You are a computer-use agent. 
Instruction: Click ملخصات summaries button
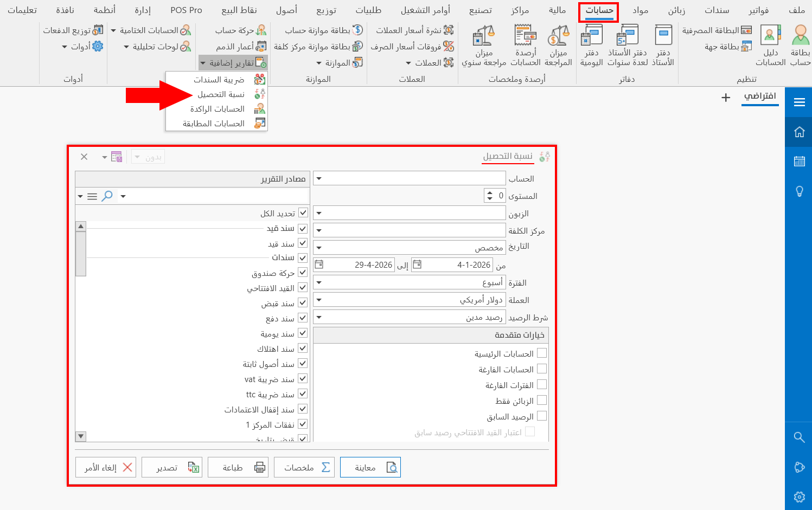pos(304,467)
